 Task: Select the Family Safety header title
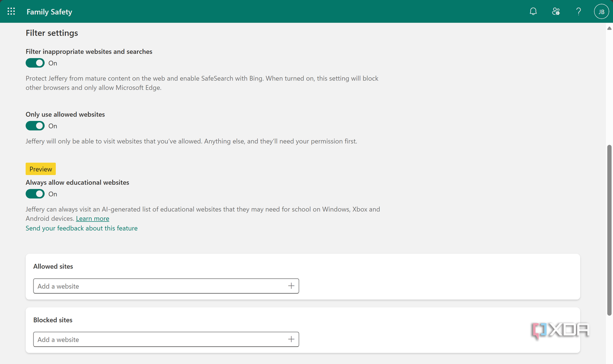[49, 12]
